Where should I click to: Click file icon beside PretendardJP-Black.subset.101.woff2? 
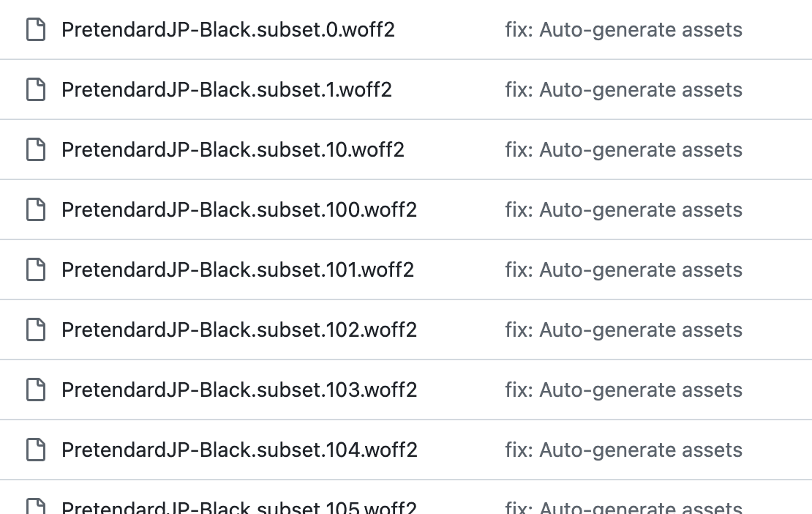36,270
